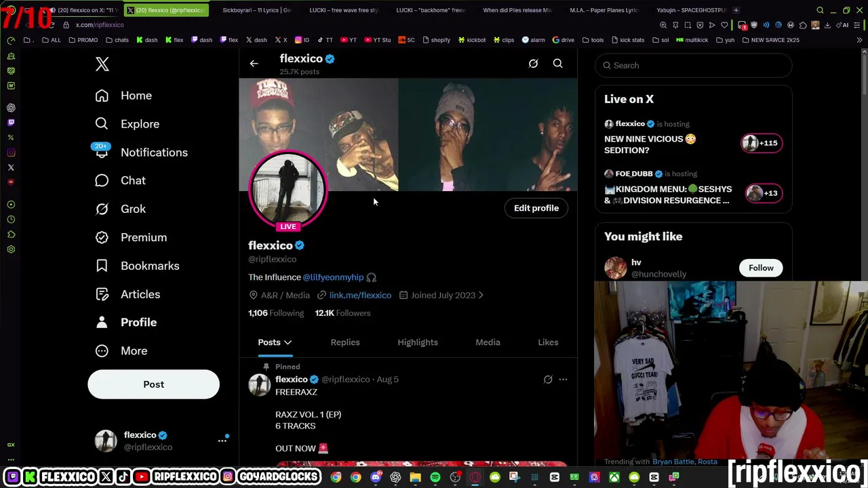Click the X logo in the sidebar
868x488 pixels.
click(102, 64)
